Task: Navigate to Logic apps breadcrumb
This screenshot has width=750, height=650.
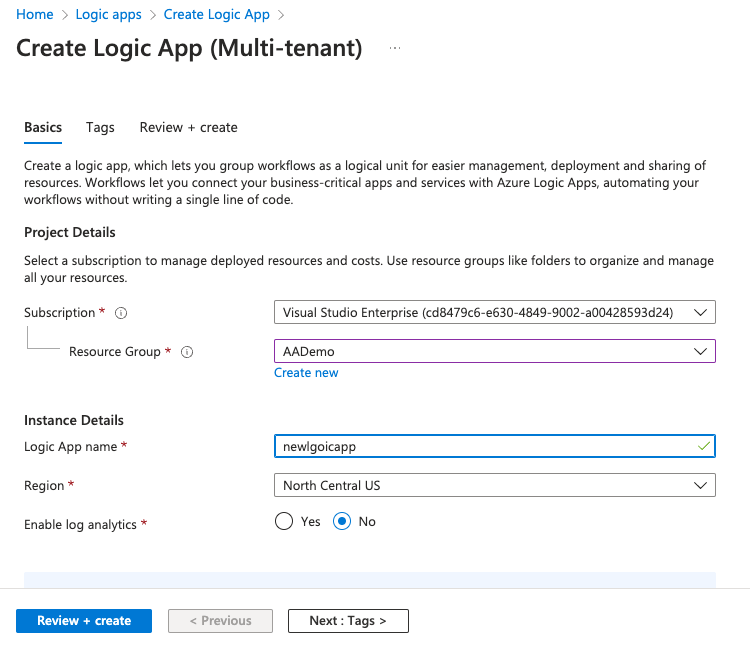Action: coord(108,15)
